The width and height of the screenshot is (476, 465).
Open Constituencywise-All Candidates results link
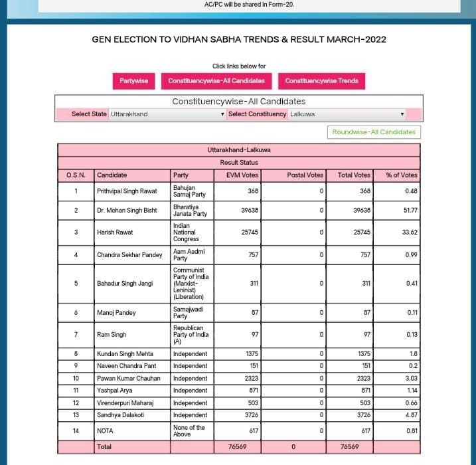(x=216, y=81)
